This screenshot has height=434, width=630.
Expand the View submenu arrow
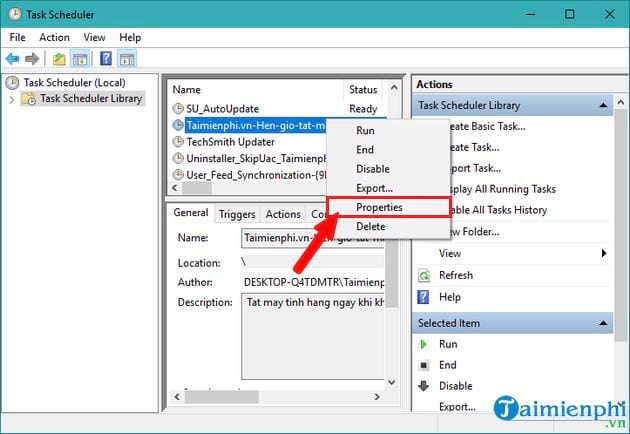[x=603, y=253]
